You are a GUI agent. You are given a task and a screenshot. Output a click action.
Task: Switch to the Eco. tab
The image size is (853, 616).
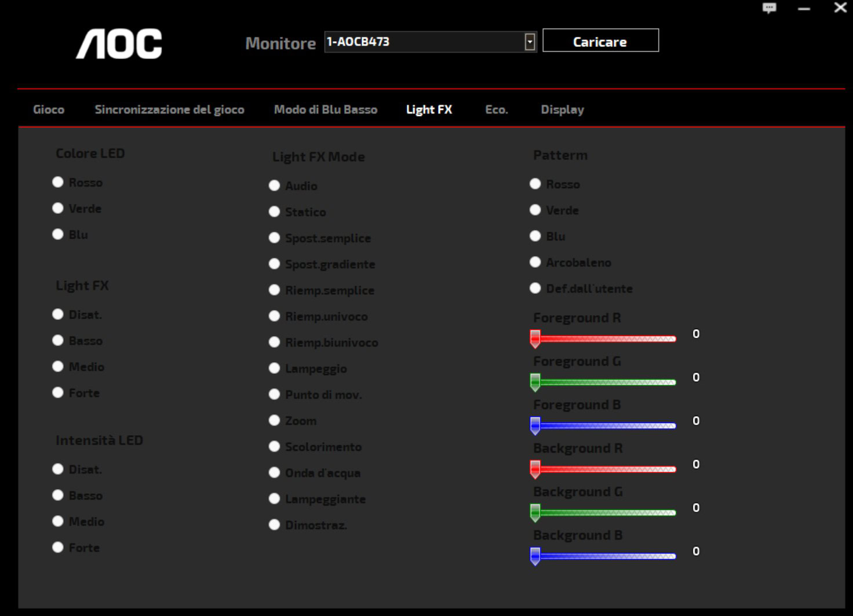point(496,110)
